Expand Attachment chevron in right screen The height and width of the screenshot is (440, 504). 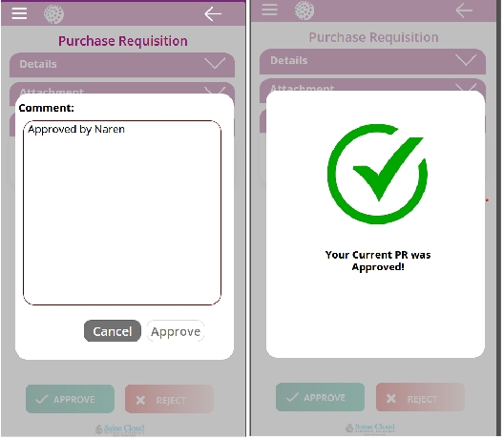(x=466, y=87)
